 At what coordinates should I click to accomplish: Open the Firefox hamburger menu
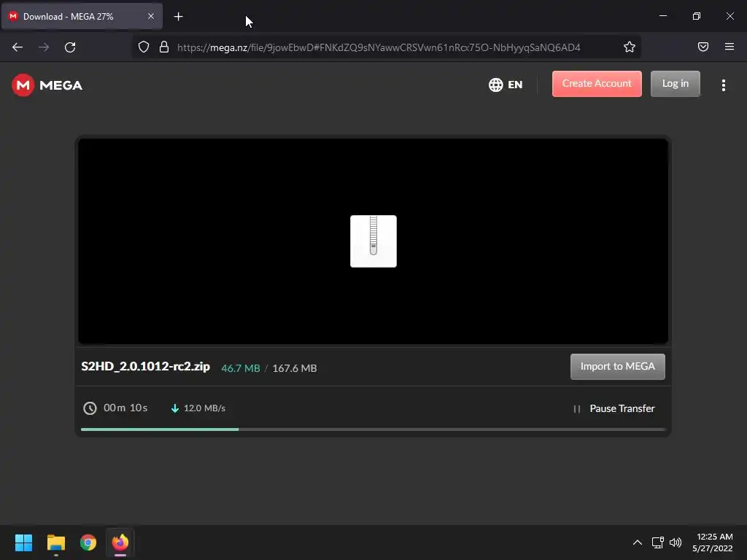tap(729, 47)
